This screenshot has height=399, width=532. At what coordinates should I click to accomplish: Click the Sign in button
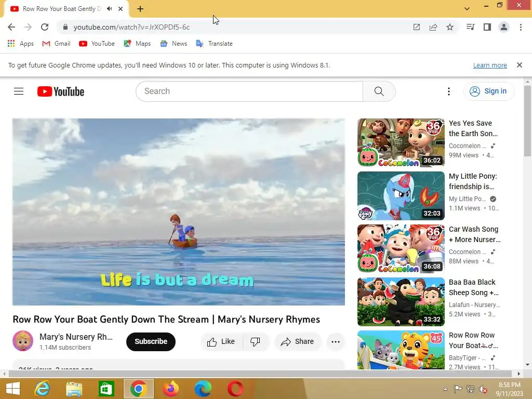tap(488, 91)
